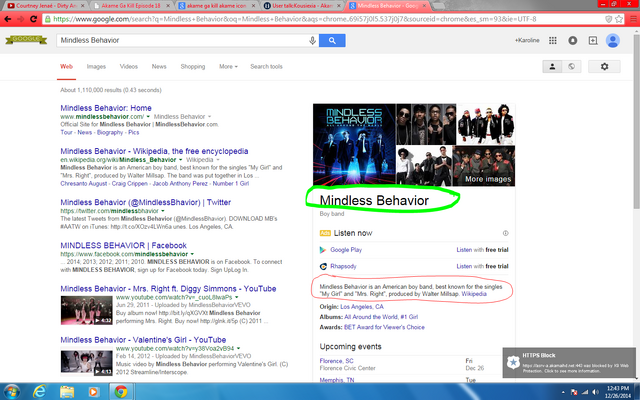
Task: Switch to the Shopping tab
Action: pyautogui.click(x=193, y=67)
